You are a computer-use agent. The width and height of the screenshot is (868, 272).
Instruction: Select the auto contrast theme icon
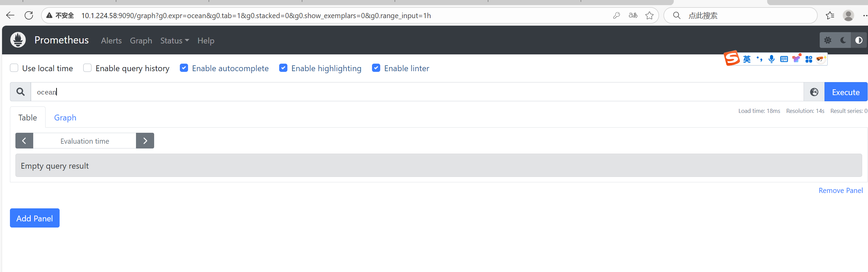858,40
